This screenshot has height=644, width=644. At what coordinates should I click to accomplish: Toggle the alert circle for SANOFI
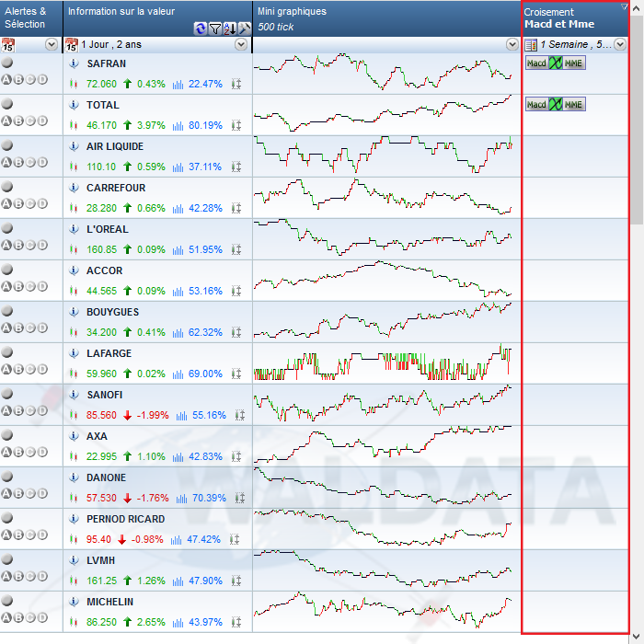click(x=7, y=394)
